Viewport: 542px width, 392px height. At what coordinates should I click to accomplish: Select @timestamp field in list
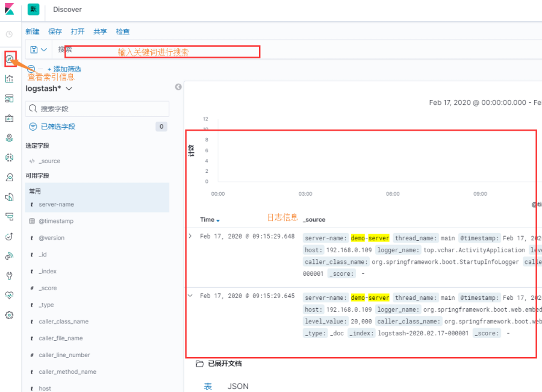(56, 221)
